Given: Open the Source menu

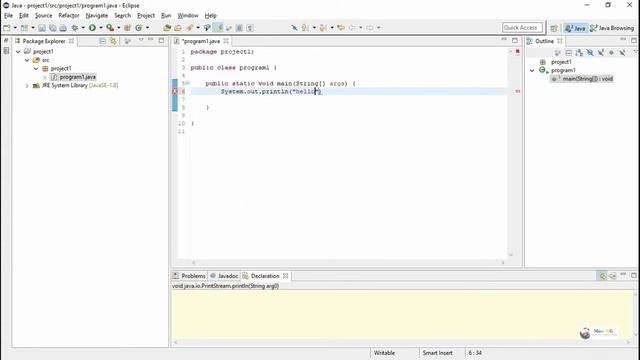Looking at the screenshot, I should tap(43, 16).
